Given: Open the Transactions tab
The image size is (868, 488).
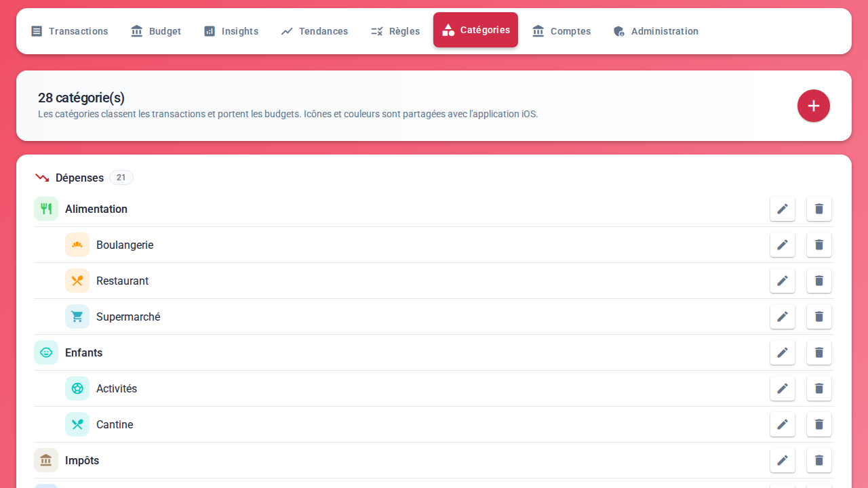Looking at the screenshot, I should click(69, 31).
